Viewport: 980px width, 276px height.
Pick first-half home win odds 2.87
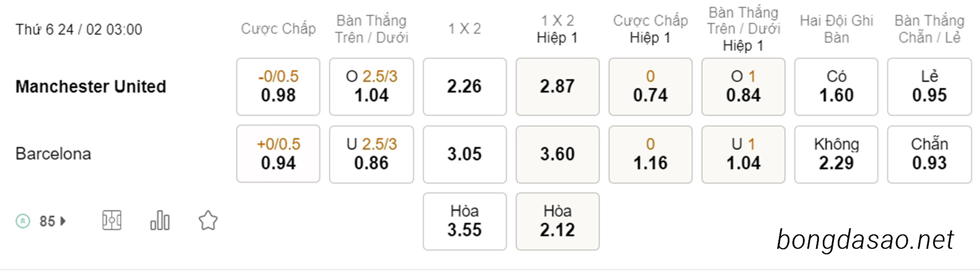558,87
